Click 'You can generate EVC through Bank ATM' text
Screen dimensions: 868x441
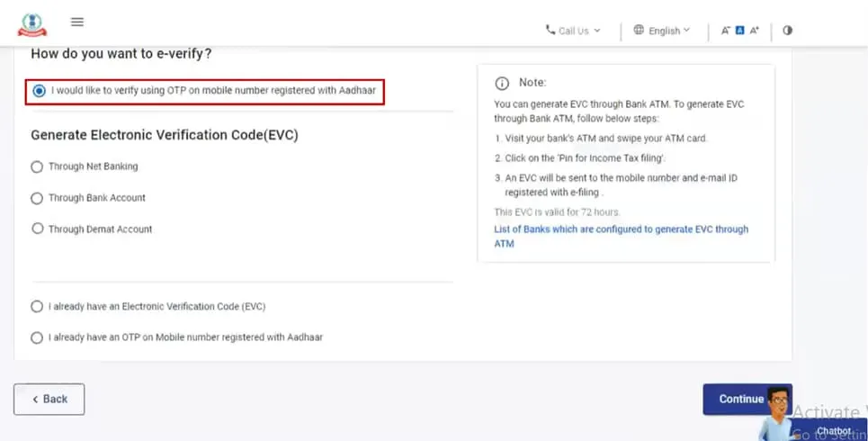click(x=619, y=112)
